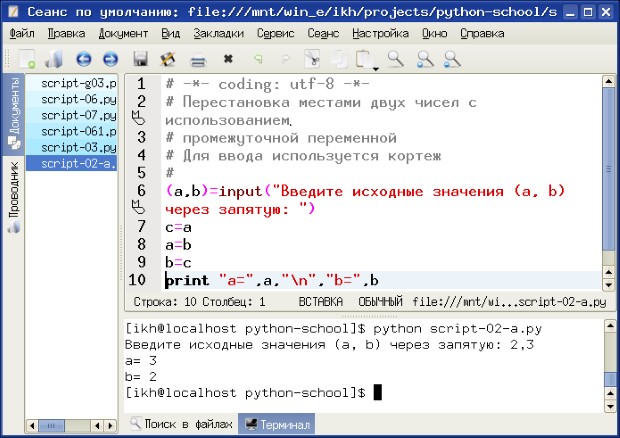
Task: Go back to the previous document
Action: pos(83,59)
